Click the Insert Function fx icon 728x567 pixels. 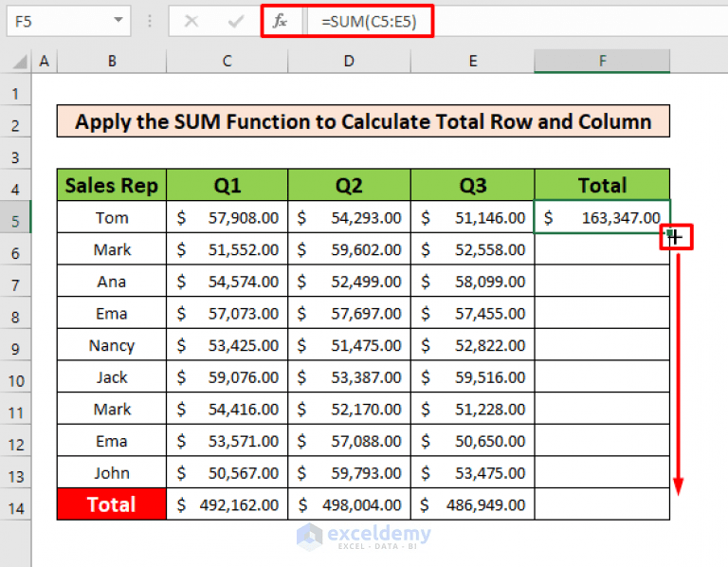coord(280,21)
